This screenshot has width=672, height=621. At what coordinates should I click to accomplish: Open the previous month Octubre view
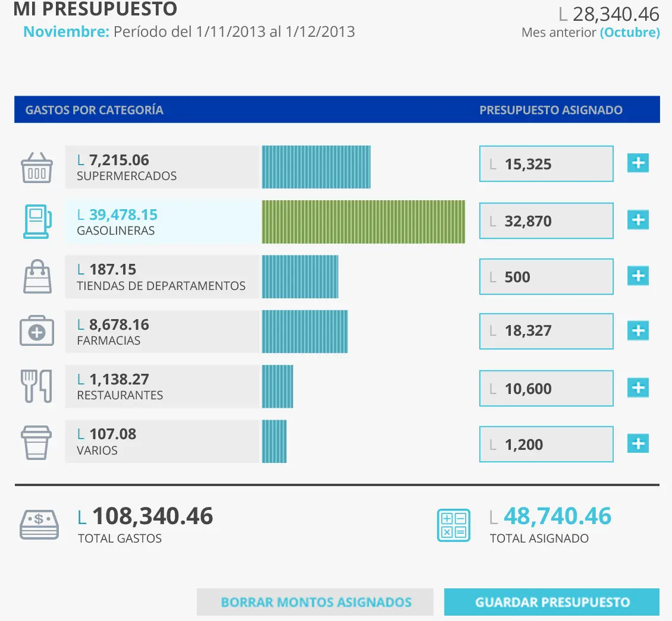coord(630,32)
